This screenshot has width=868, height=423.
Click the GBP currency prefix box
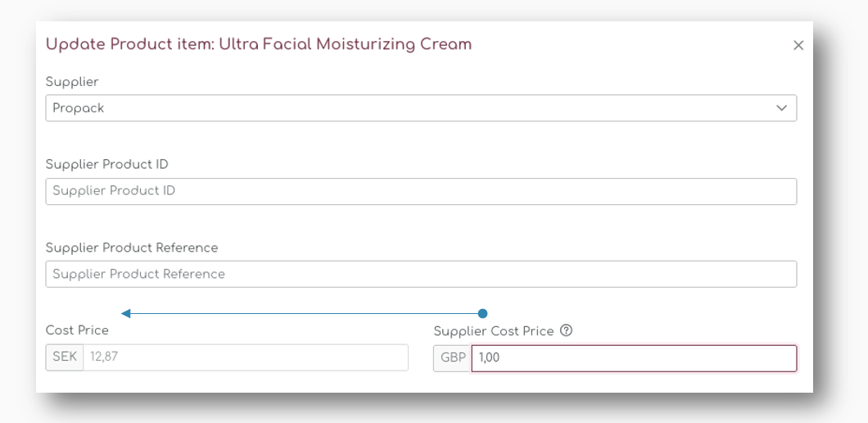453,358
